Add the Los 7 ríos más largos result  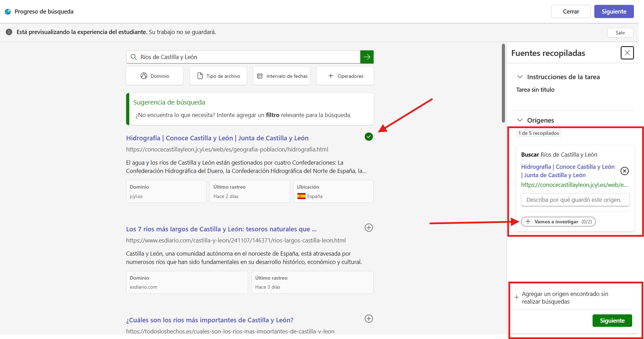pos(369,228)
